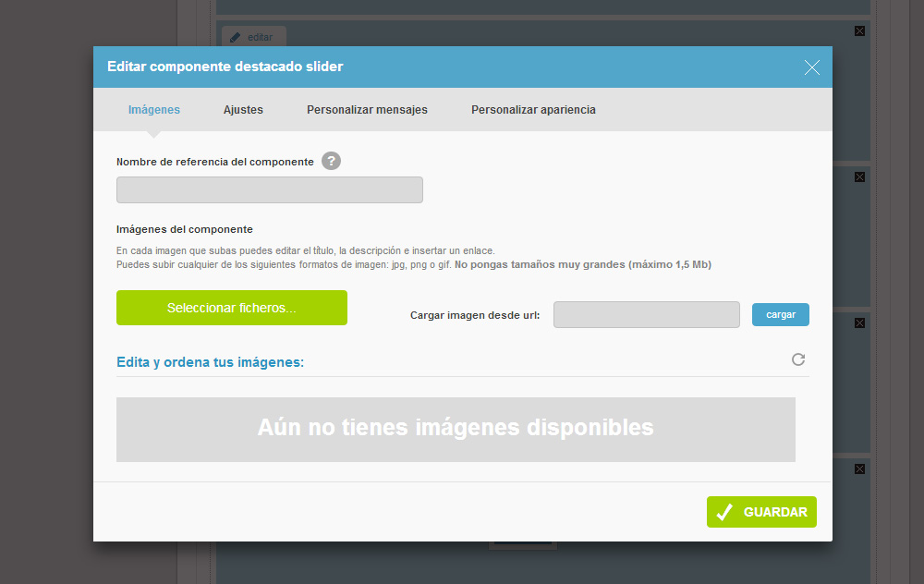Image resolution: width=924 pixels, height=584 pixels.
Task: Close the slider edit dialog
Action: (811, 67)
